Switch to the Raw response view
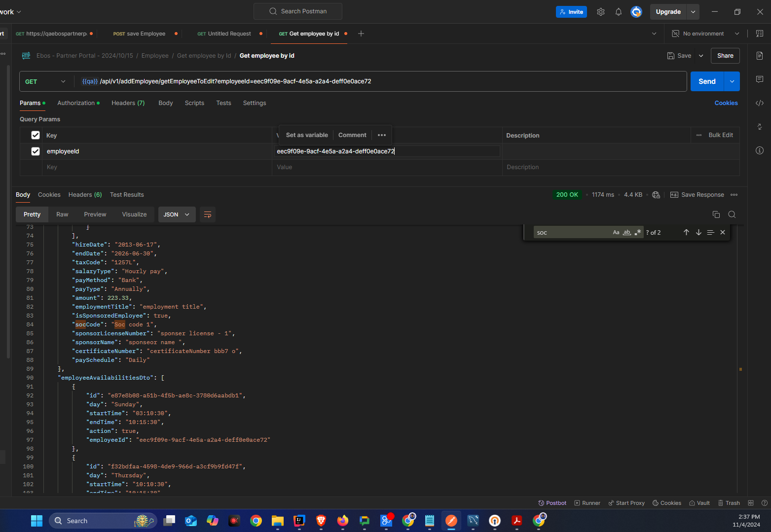 [x=62, y=214]
